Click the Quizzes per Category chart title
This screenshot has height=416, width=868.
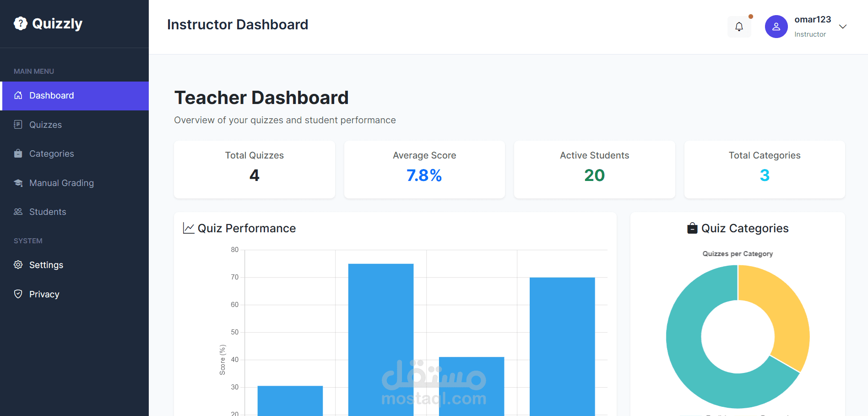[x=738, y=254]
